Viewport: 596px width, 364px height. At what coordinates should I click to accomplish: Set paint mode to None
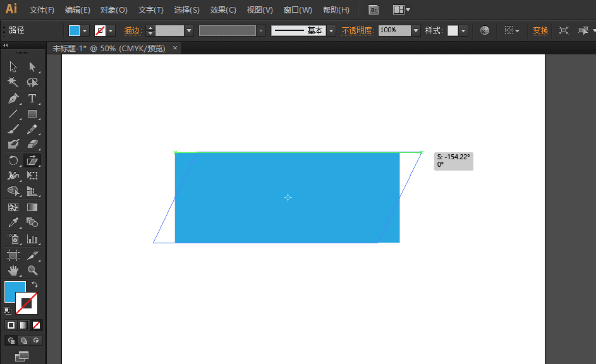click(x=36, y=325)
